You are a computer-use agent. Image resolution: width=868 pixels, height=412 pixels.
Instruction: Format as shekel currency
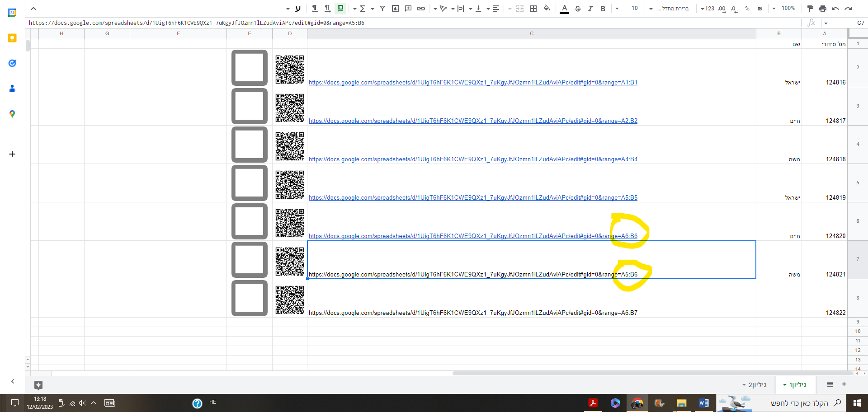click(x=760, y=9)
